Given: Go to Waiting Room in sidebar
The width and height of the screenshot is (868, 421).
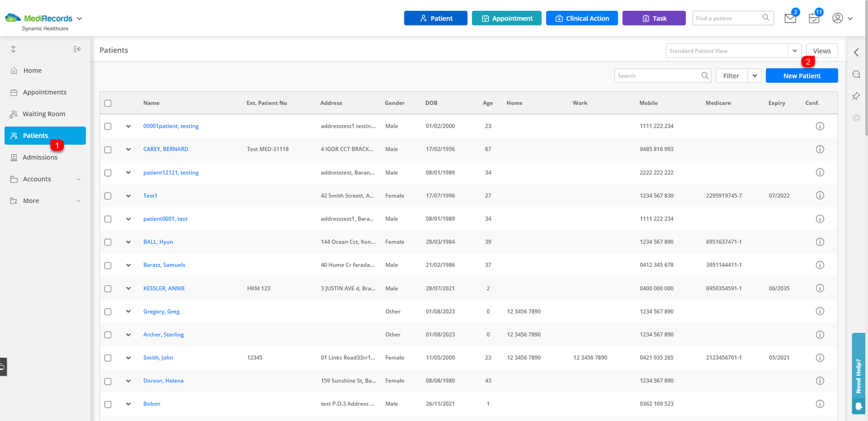Looking at the screenshot, I should point(45,114).
